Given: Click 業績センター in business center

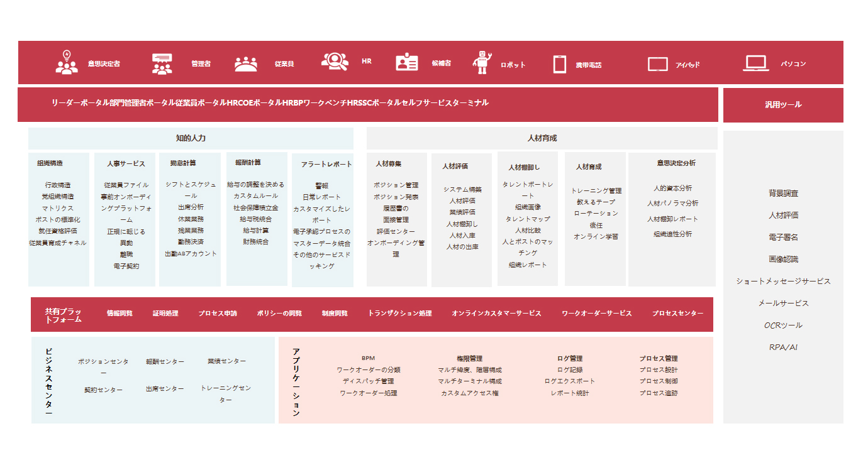Looking at the screenshot, I should point(227,361).
